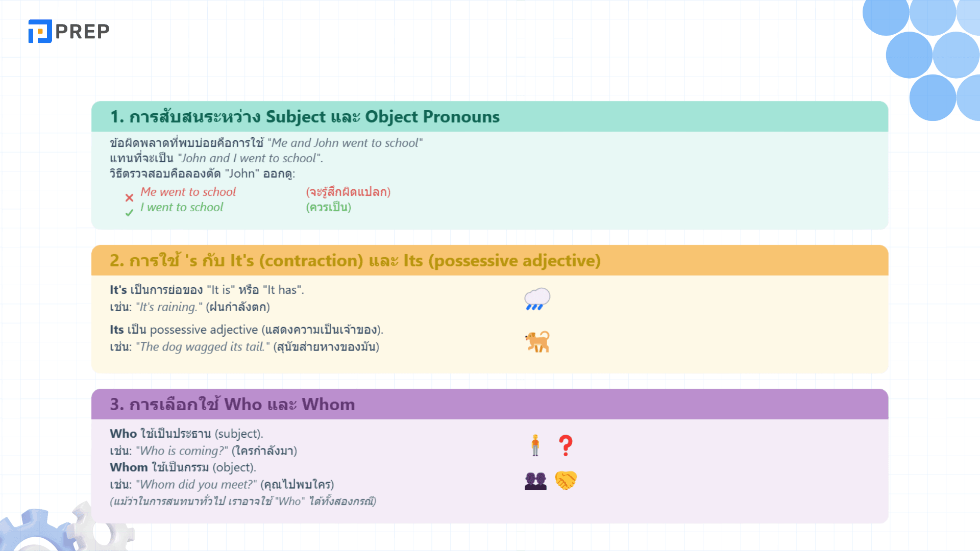
Task: Click the rain cloud emoji icon
Action: click(537, 299)
